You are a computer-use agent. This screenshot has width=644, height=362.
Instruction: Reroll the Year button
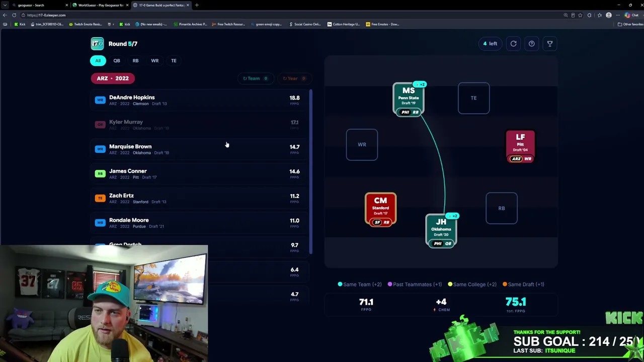pyautogui.click(x=294, y=78)
